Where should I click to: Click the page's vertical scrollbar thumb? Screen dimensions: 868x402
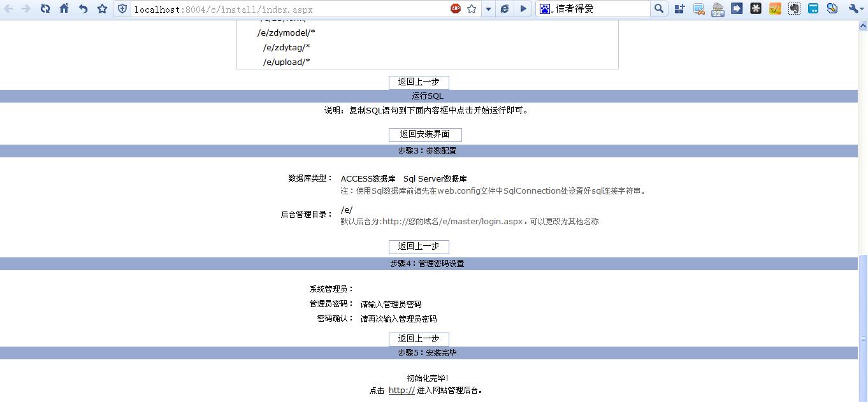coord(863,325)
